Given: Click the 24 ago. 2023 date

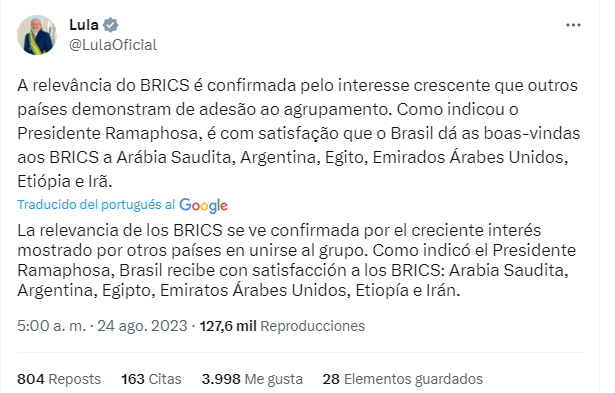Looking at the screenshot, I should [x=142, y=326].
